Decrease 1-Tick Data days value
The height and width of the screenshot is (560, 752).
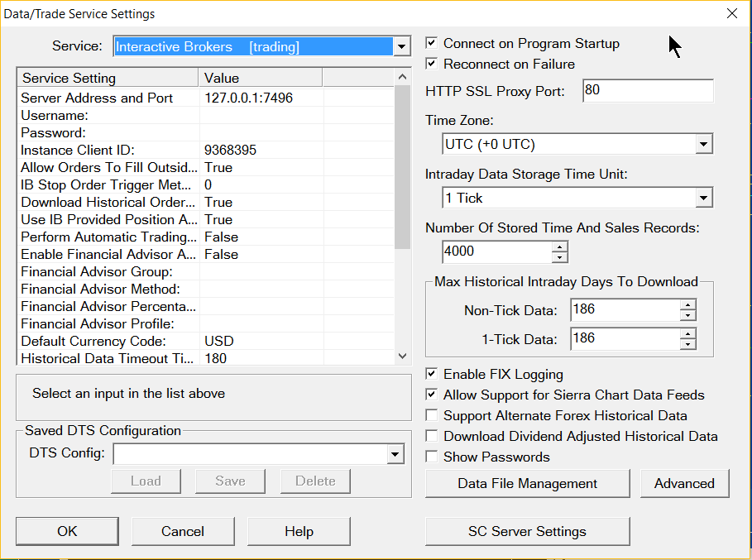(x=687, y=344)
